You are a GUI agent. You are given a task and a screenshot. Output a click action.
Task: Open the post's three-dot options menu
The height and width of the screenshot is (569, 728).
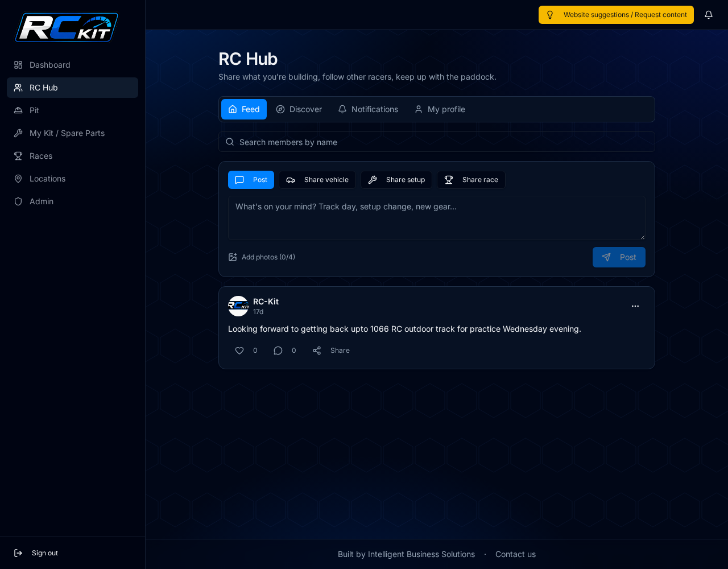[x=635, y=306]
